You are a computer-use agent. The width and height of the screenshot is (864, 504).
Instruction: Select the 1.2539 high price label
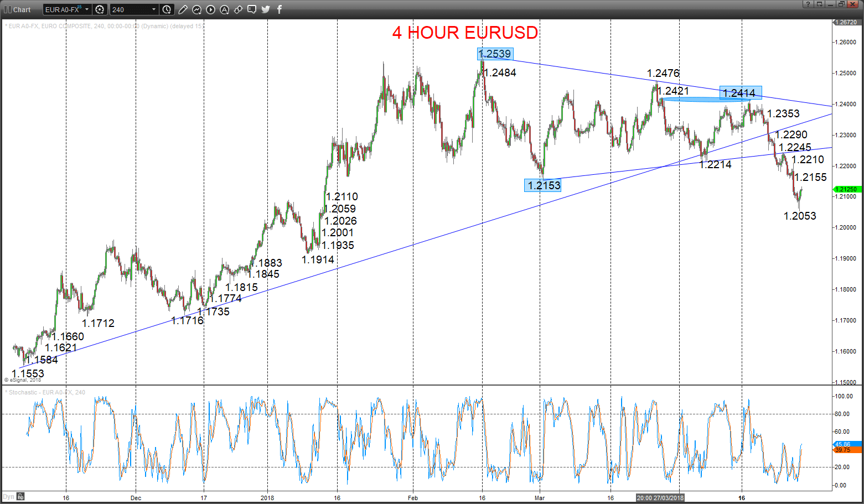point(495,54)
